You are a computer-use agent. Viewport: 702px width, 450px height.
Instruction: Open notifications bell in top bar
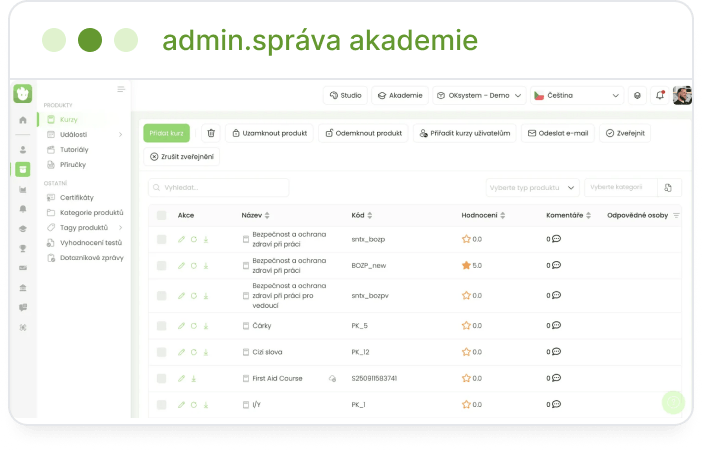pyautogui.click(x=659, y=95)
